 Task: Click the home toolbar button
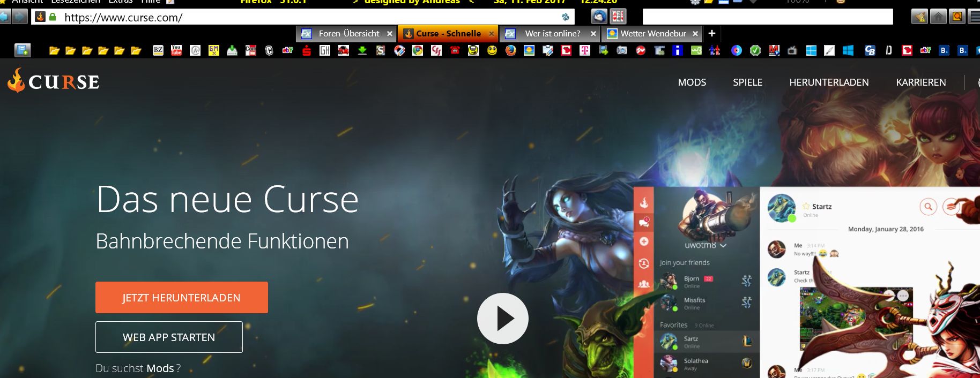click(x=938, y=17)
